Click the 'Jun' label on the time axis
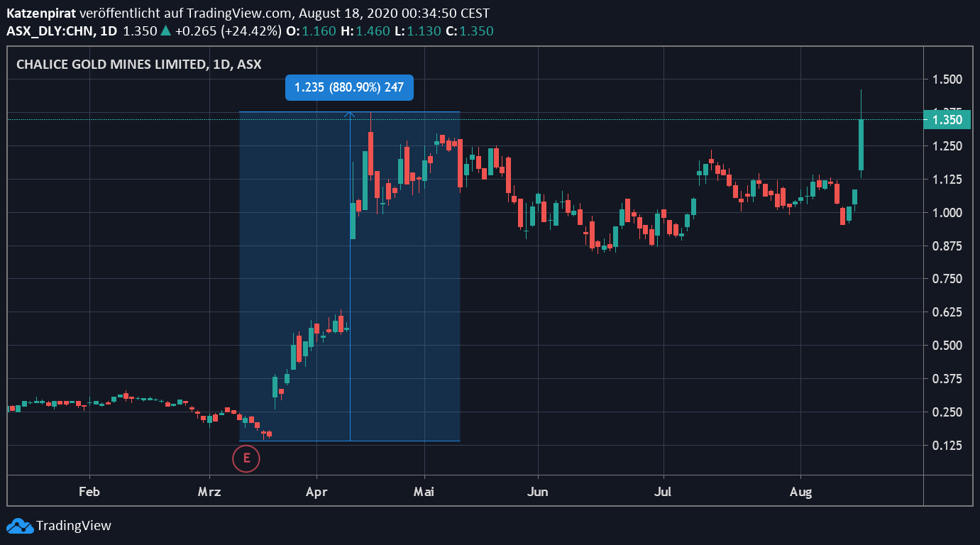 coord(538,491)
